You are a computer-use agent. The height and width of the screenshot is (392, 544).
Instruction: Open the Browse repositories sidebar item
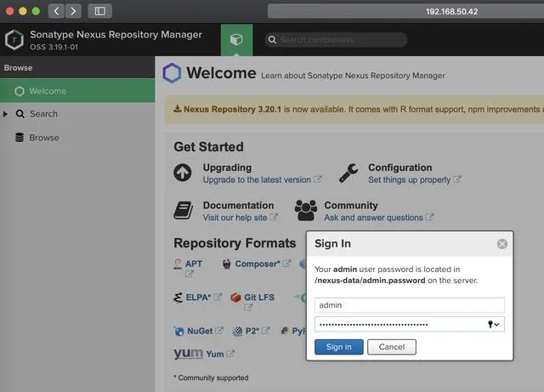[x=44, y=138]
